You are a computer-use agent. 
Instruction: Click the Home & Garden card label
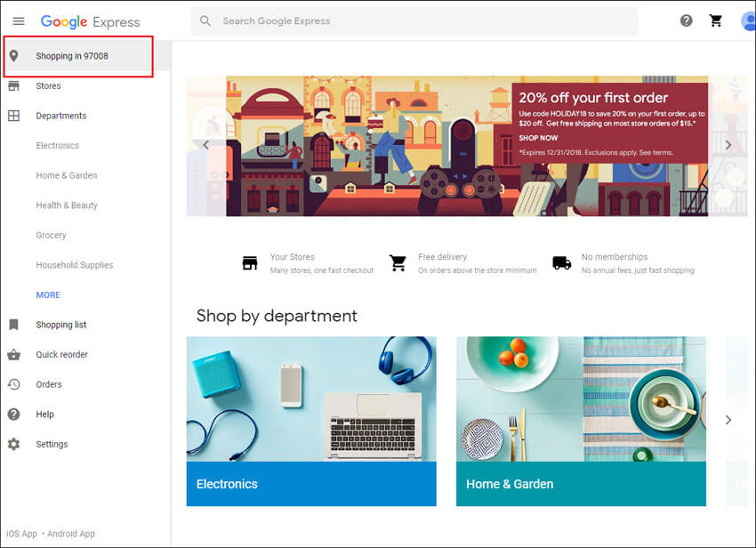(581, 484)
